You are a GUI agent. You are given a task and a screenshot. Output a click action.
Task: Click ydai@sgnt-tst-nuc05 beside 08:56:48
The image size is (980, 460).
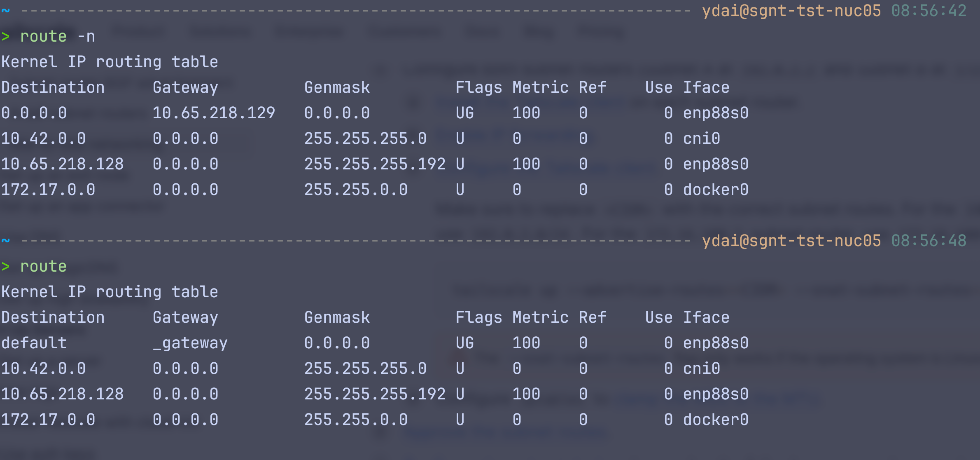tap(791, 241)
